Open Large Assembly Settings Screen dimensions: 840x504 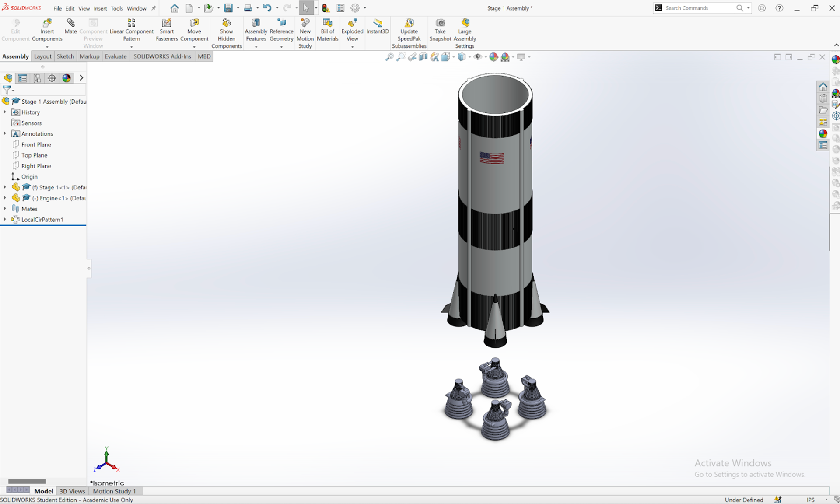(465, 33)
